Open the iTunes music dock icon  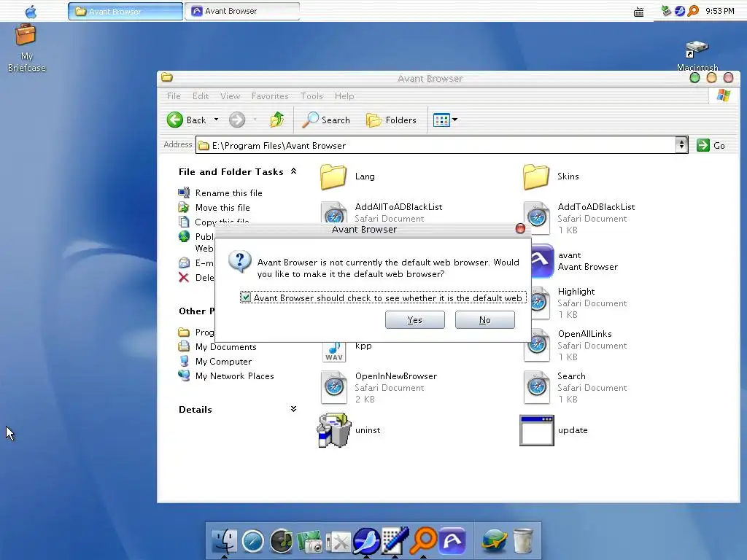pos(282,542)
